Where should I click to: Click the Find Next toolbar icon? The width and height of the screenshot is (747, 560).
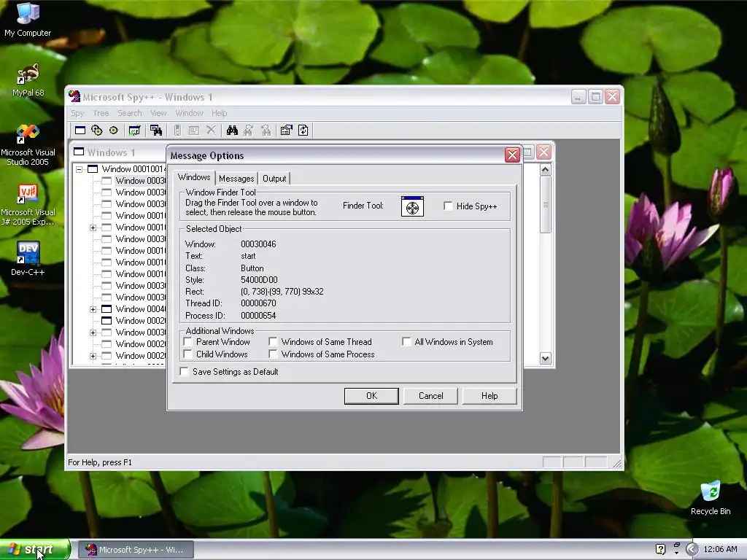click(x=249, y=131)
